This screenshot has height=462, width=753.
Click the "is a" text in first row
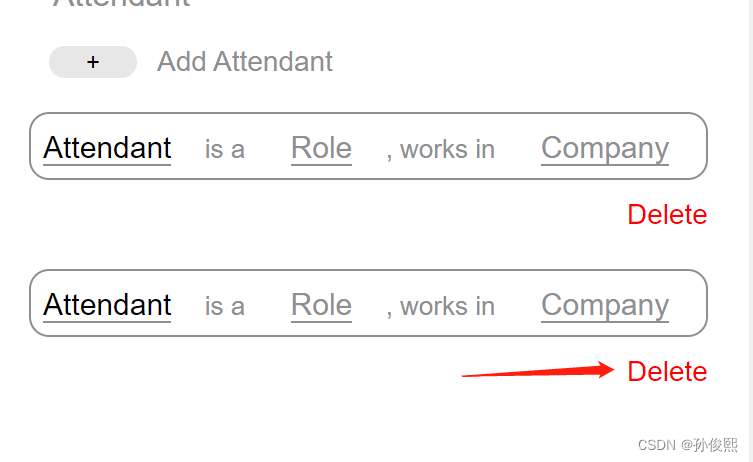coord(225,149)
